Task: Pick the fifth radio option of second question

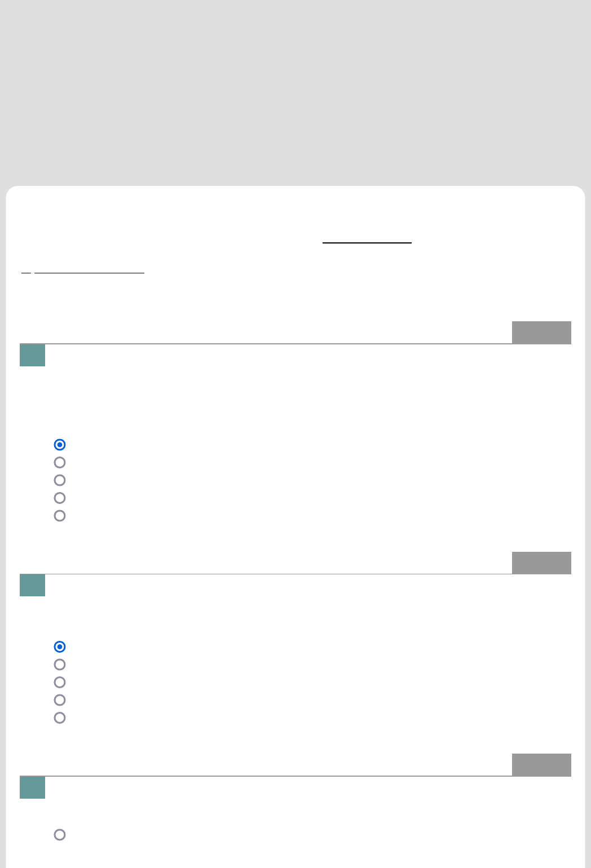Action: 60,718
